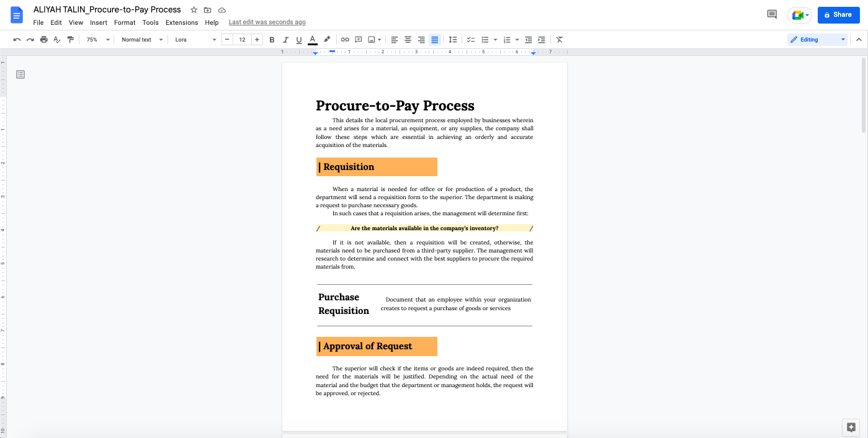The image size is (868, 438).
Task: Open the Google Docs home icon
Action: (x=17, y=15)
